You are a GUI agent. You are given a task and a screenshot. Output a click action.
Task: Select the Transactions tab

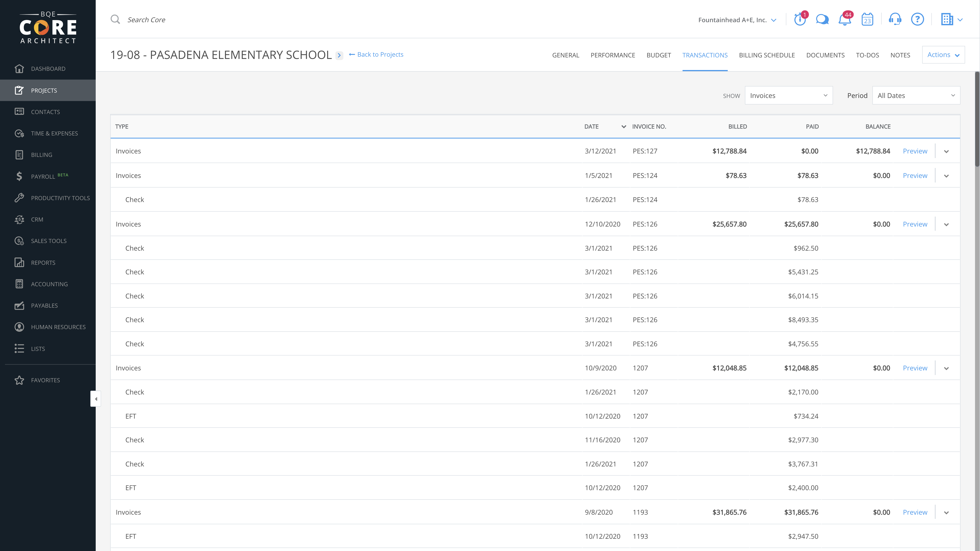[705, 55]
